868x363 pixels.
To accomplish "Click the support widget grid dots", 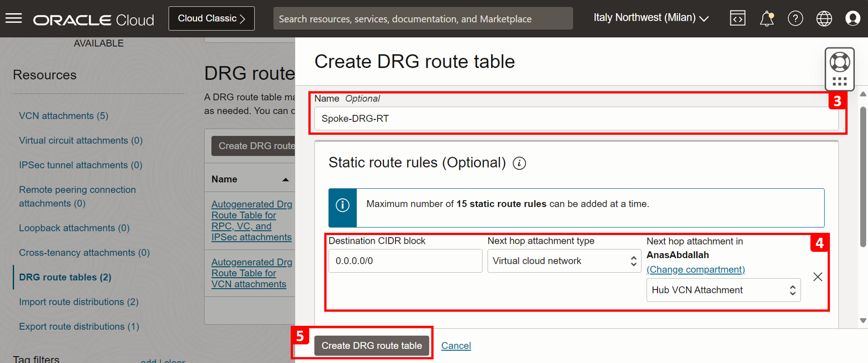I will pos(839,82).
